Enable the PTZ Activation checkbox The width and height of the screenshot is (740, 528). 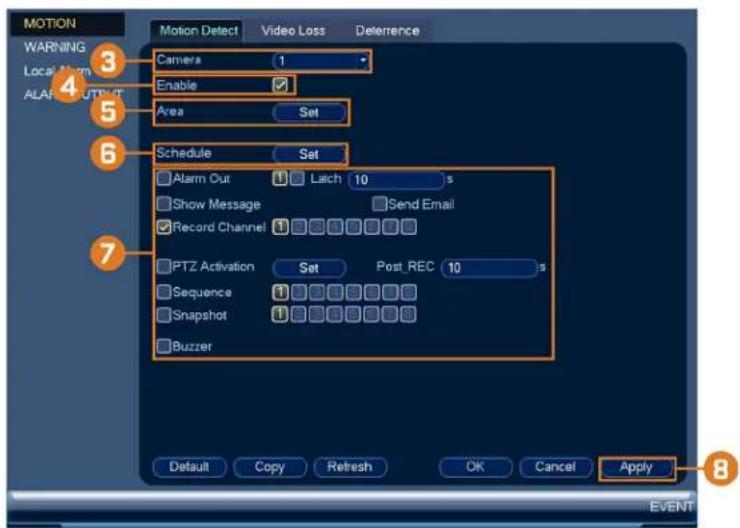pyautogui.click(x=164, y=267)
